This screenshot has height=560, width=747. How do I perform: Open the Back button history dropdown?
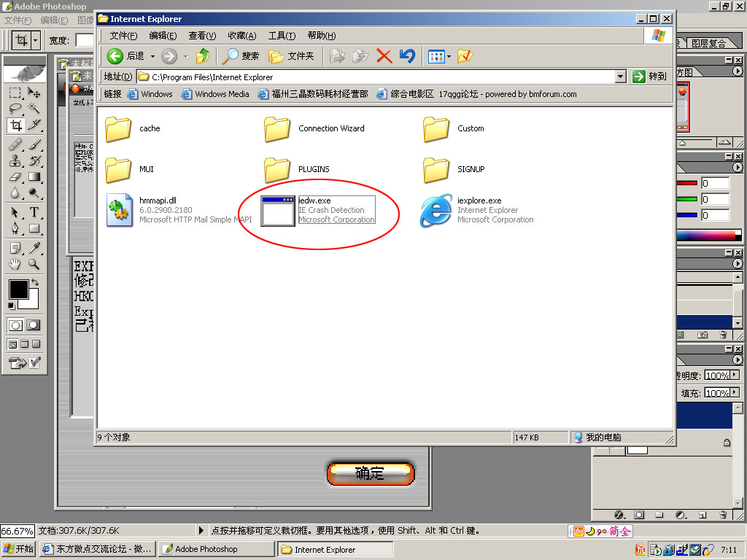[x=152, y=56]
